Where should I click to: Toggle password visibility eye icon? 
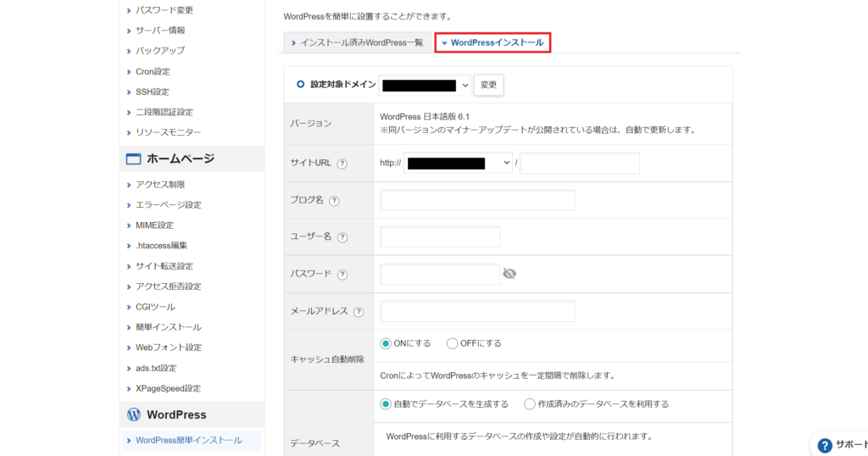pos(509,274)
